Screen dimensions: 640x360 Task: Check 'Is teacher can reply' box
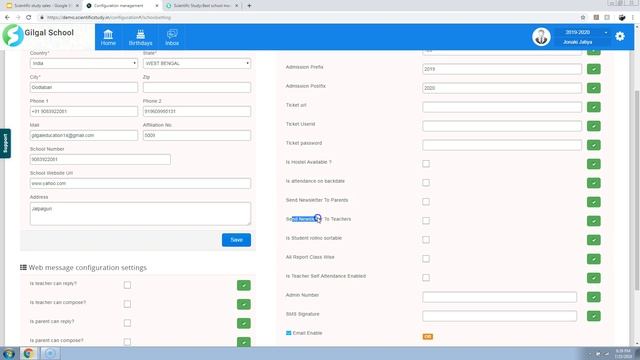[x=127, y=285]
